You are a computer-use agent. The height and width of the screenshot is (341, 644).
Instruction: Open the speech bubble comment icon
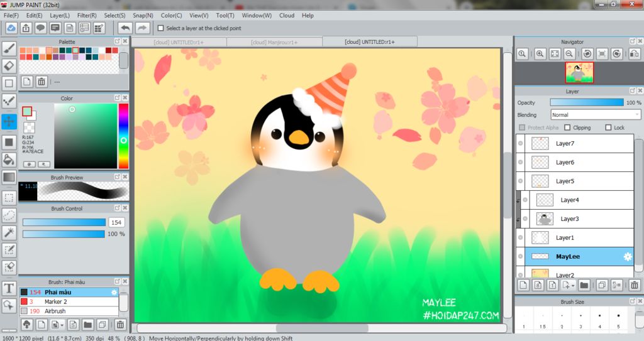click(x=40, y=28)
